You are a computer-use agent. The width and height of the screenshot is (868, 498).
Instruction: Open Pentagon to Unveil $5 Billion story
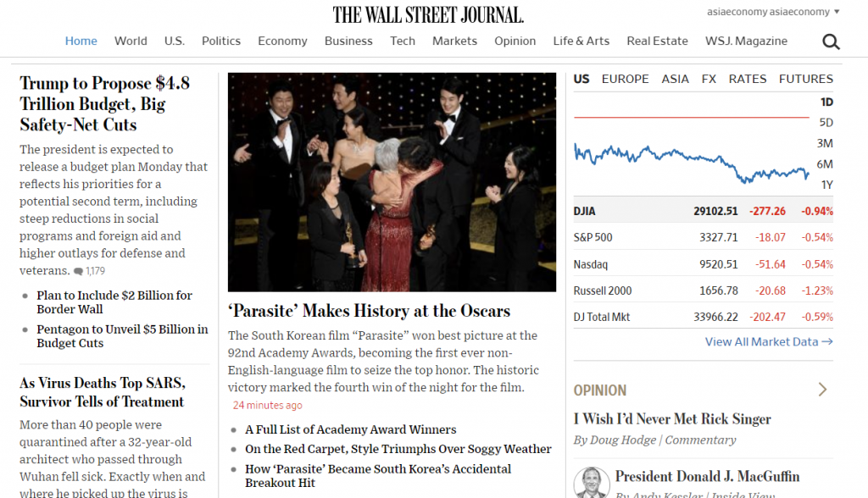click(122, 336)
